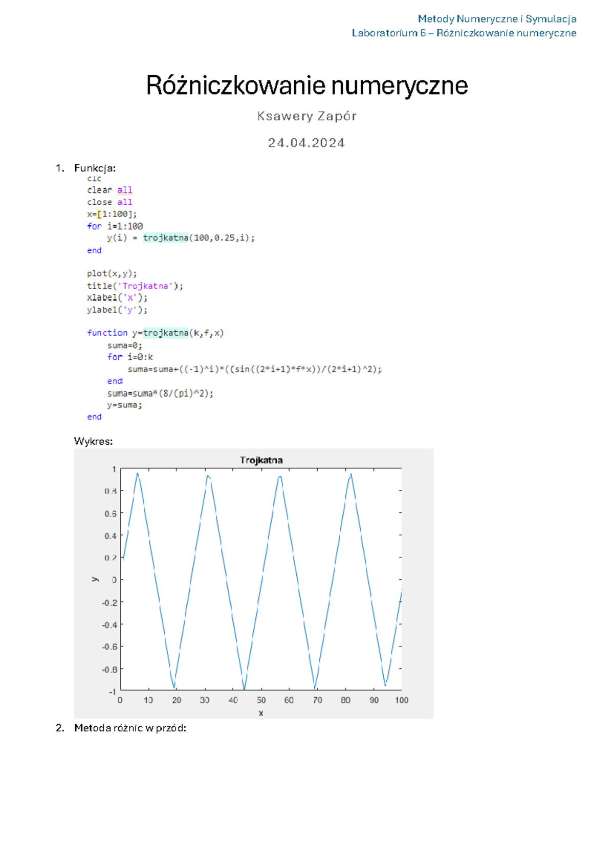
Task: Click the header text "Metody Numeryczne i Symulacja"
Action: (x=497, y=19)
